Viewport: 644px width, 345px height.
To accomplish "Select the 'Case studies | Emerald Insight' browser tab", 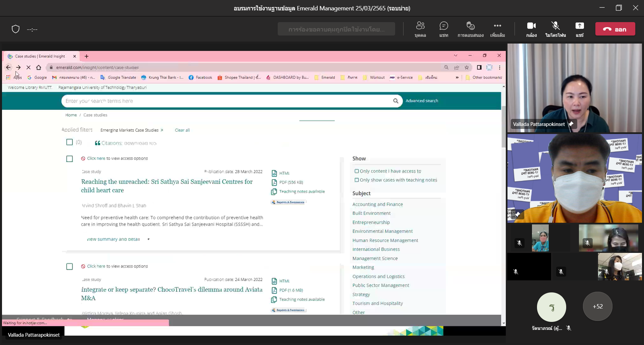I will (x=40, y=56).
